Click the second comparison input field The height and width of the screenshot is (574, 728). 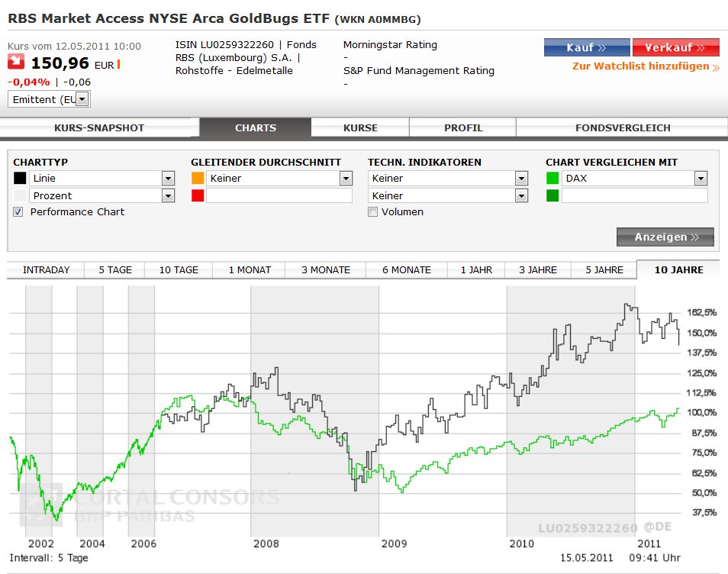coord(635,196)
